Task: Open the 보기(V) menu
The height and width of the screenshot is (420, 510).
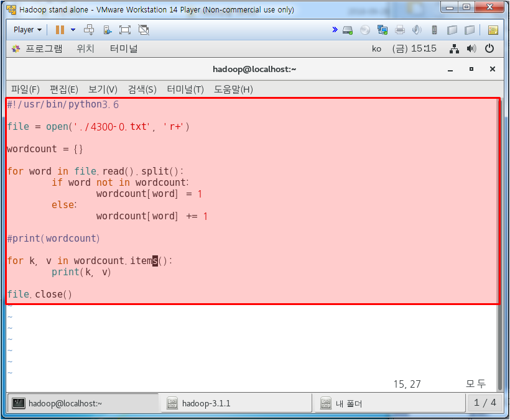Action: point(103,89)
